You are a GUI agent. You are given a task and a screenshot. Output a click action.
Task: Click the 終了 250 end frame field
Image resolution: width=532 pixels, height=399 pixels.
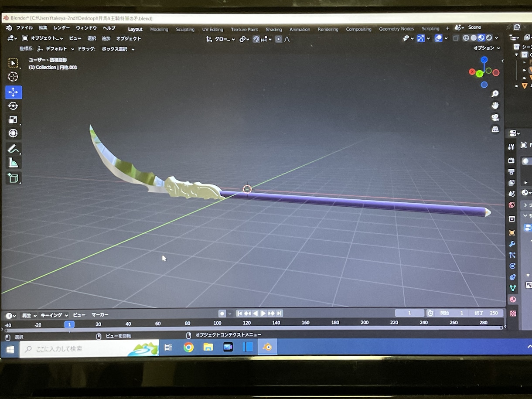pos(486,313)
